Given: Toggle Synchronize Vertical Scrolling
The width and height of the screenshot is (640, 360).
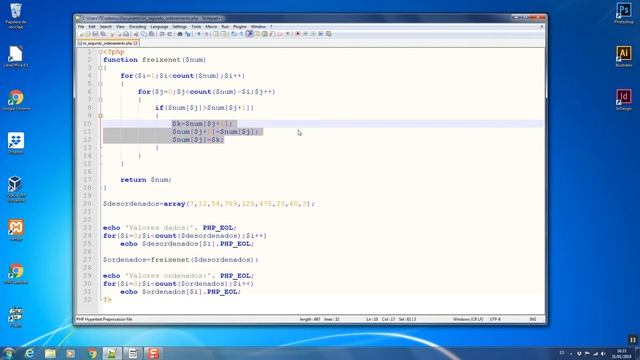Looking at the screenshot, I should pos(216,34).
